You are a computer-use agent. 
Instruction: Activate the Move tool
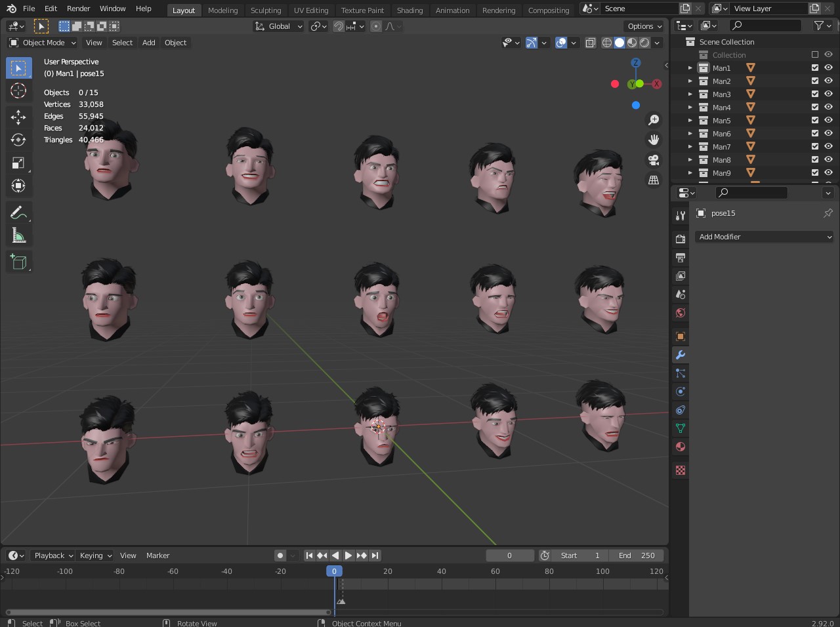coord(18,117)
